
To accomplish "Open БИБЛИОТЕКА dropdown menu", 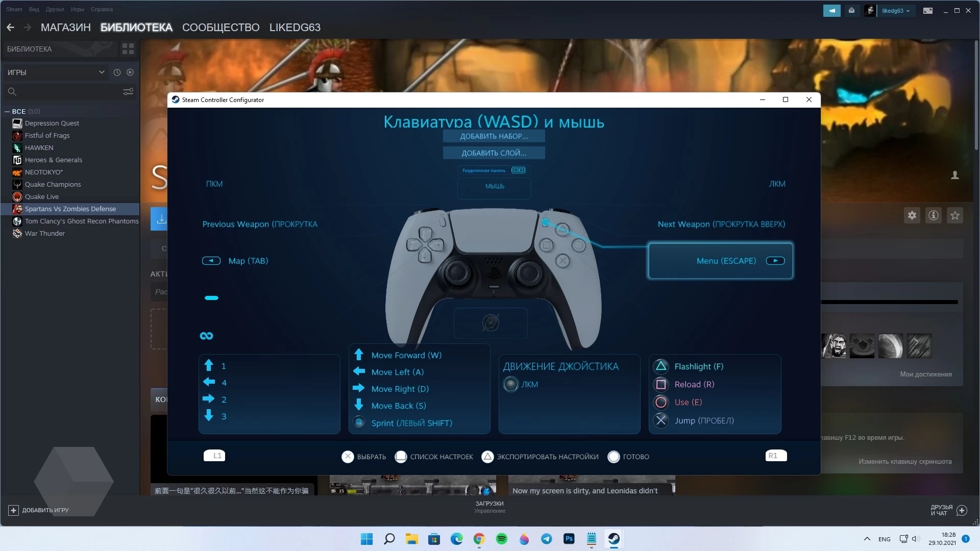I will (x=136, y=27).
